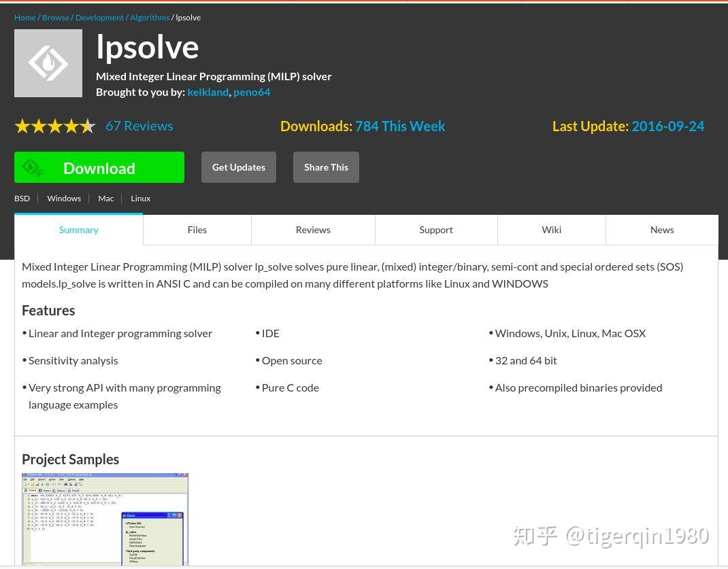Click the download icon inside the Download button
The height and width of the screenshot is (569, 728).
coord(33,167)
